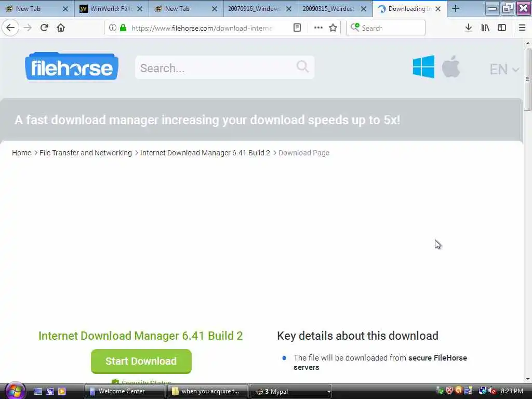Click the green Internet Download Manager title
The height and width of the screenshot is (399, 532).
coord(140,336)
